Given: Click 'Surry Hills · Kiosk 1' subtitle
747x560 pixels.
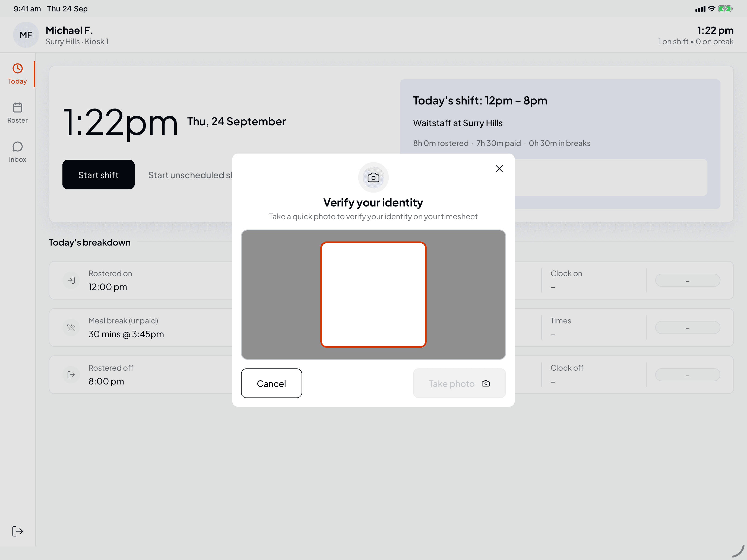Looking at the screenshot, I should pyautogui.click(x=77, y=42).
